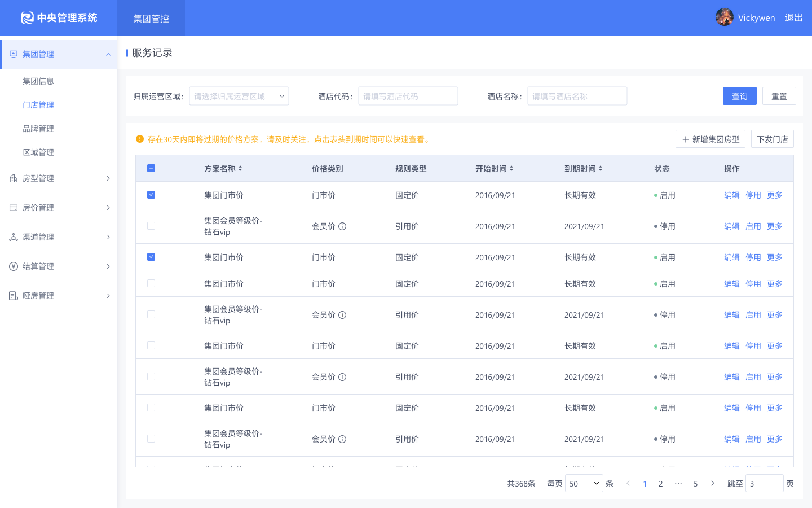Open 归属运营区域 dropdown
Viewport: 812px width, 508px height.
[239, 96]
